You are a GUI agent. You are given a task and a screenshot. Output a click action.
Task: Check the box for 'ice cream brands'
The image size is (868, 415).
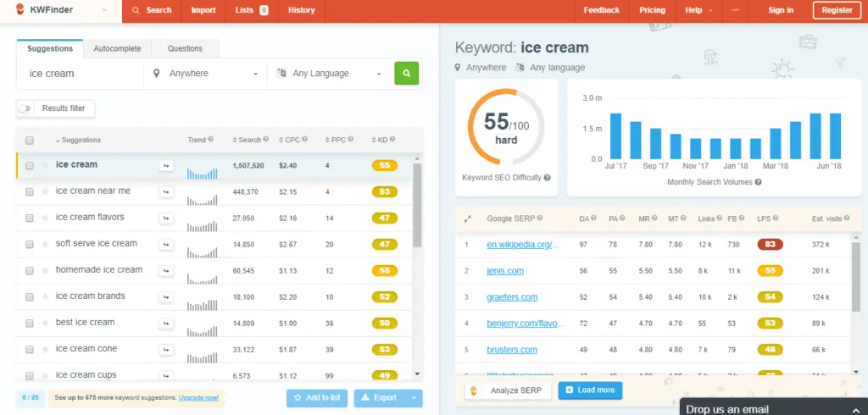point(30,297)
